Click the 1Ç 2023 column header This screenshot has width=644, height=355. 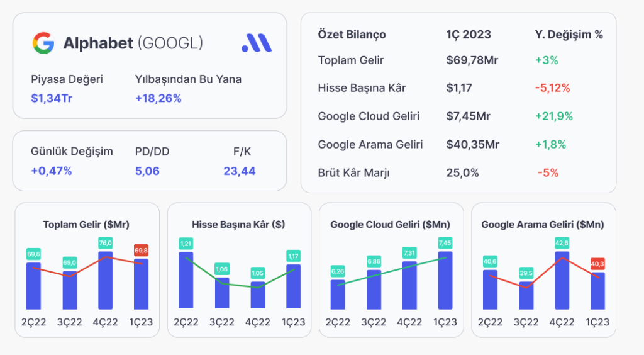tap(469, 35)
